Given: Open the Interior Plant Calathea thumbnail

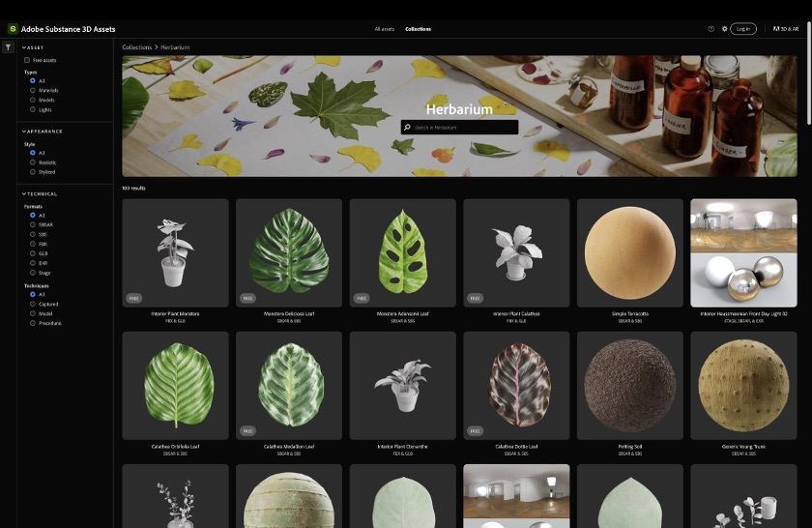Looking at the screenshot, I should click(516, 252).
